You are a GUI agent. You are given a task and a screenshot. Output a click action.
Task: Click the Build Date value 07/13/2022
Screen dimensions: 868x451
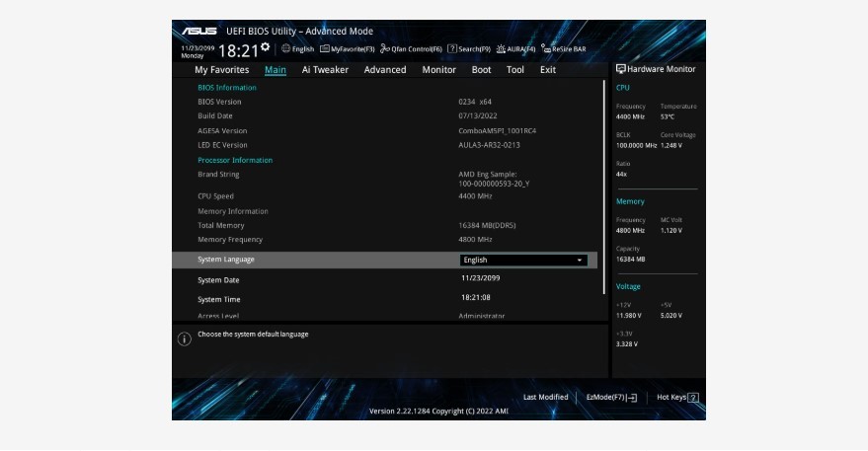[x=478, y=116]
